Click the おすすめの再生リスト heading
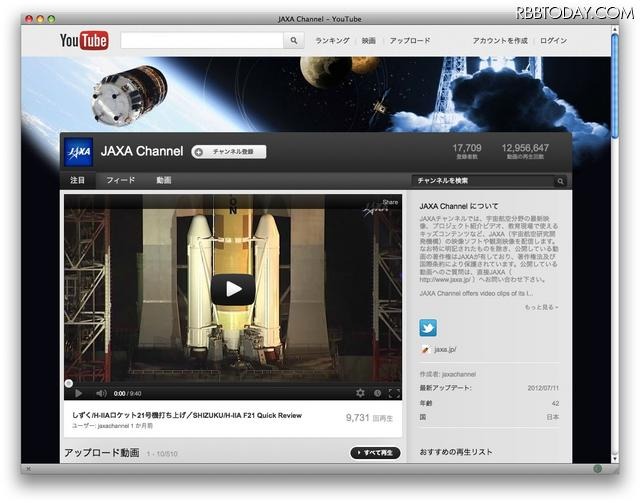640x503 pixels. click(x=456, y=452)
